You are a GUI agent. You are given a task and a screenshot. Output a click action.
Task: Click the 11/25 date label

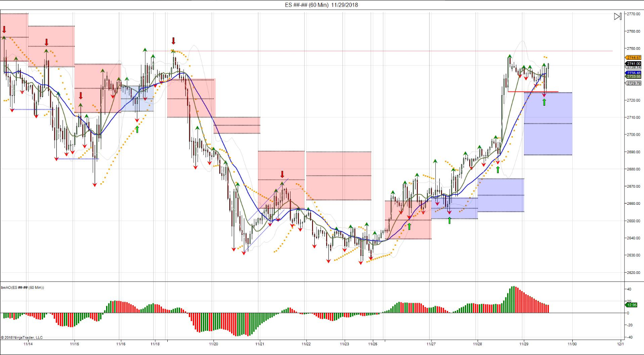pyautogui.click(x=372, y=344)
